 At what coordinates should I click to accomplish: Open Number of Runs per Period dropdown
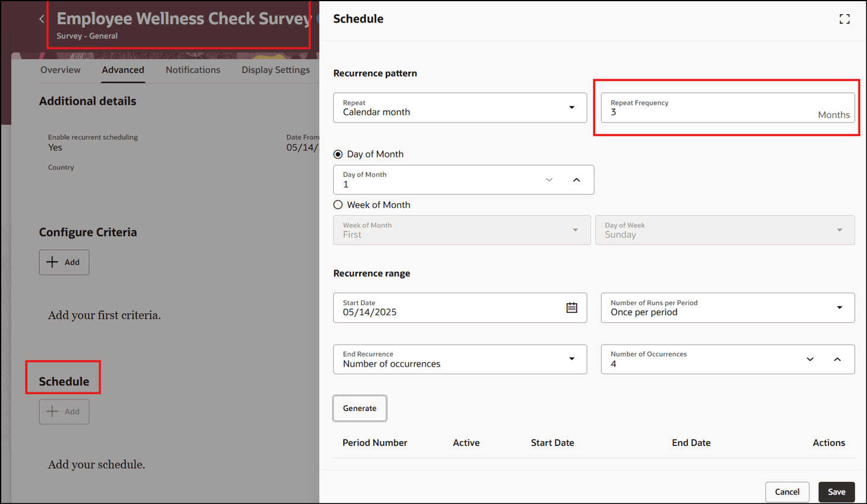[728, 307]
